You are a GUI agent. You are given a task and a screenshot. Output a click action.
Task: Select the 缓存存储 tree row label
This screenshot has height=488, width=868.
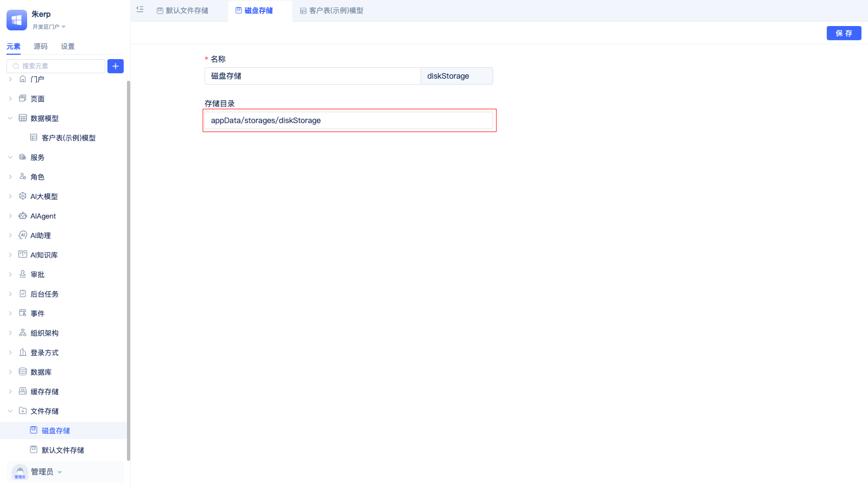coord(44,391)
